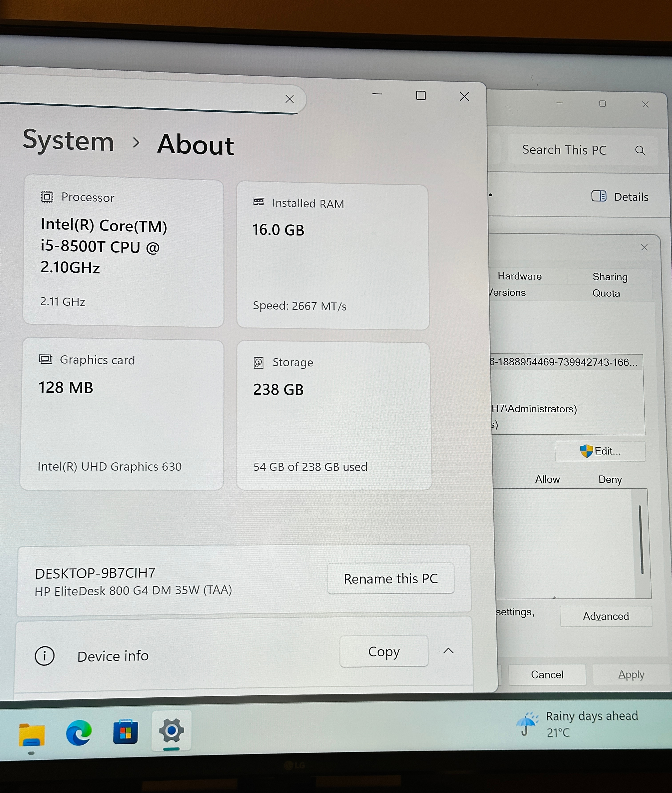
Task: Click the permissions list scrollbar
Action: pos(641,540)
